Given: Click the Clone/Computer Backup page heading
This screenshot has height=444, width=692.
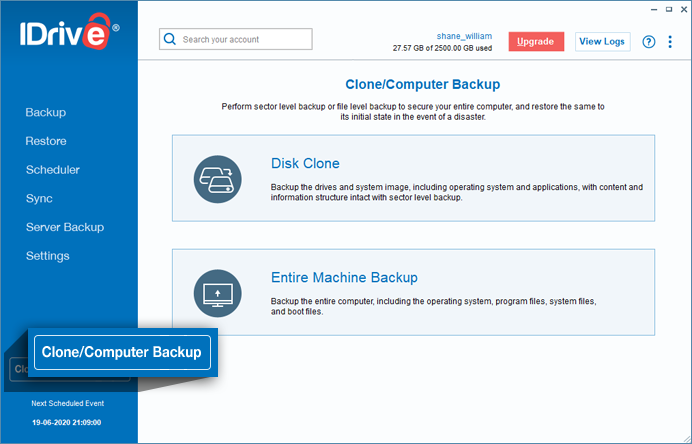Looking at the screenshot, I should 423,84.
